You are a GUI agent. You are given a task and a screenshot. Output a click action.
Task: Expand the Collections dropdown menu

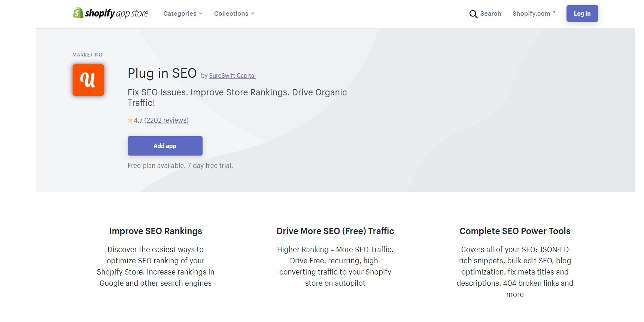click(x=234, y=13)
